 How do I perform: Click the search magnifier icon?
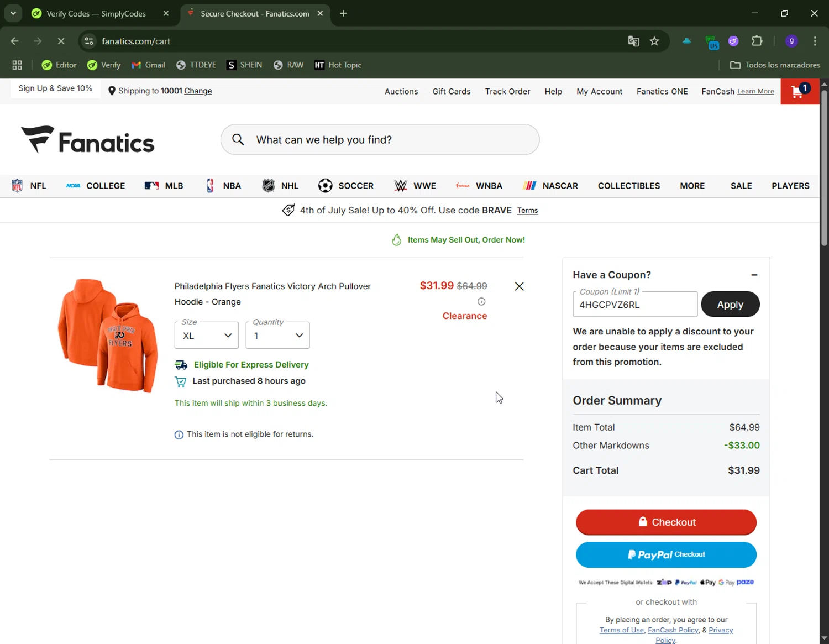(x=238, y=139)
